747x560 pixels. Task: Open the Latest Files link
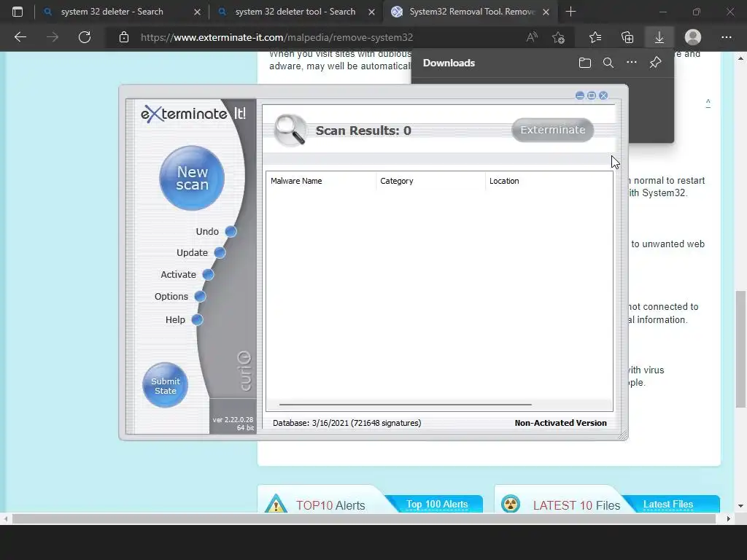[668, 505]
